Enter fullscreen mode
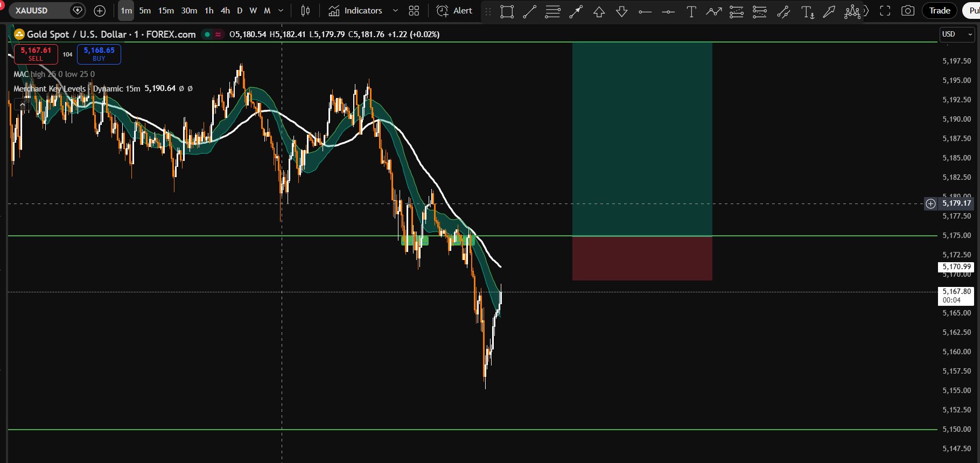 point(885,11)
